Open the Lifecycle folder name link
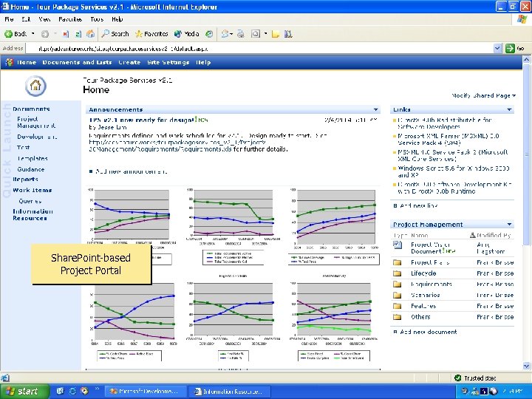Viewport: 532px width, 399px height. (423, 273)
